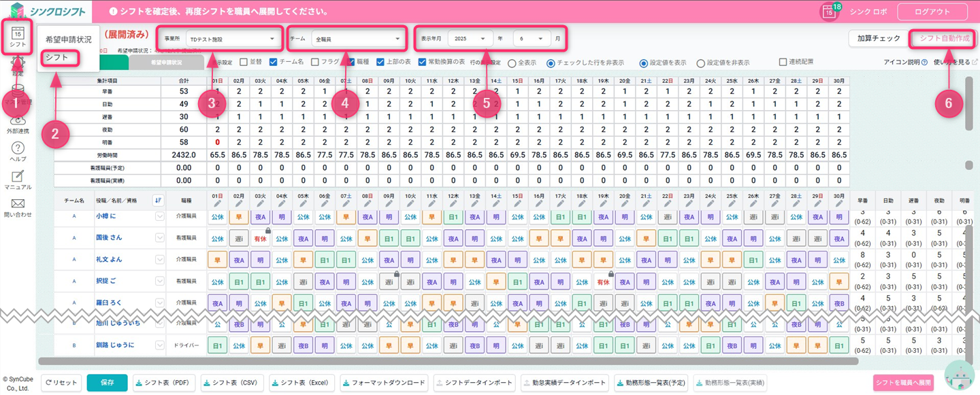Image resolution: width=980 pixels, height=395 pixels.
Task: Open the チーム dropdown showing 全職員
Action: click(x=357, y=39)
